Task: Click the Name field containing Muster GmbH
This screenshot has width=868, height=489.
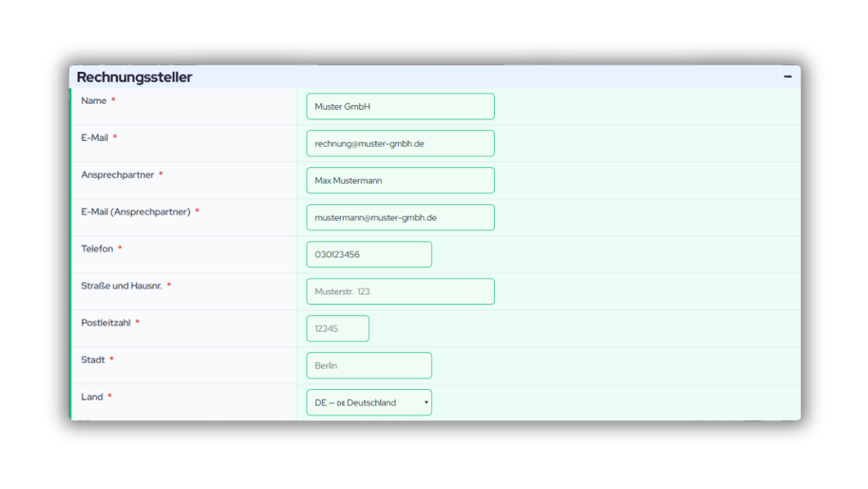Action: click(x=400, y=107)
